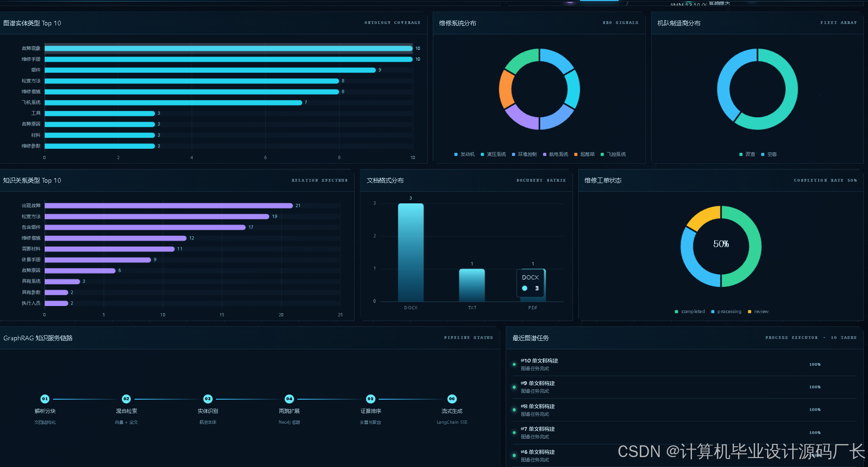Click 故障现象 bar in entity chart
Image resolution: width=868 pixels, height=467 pixels.
229,48
